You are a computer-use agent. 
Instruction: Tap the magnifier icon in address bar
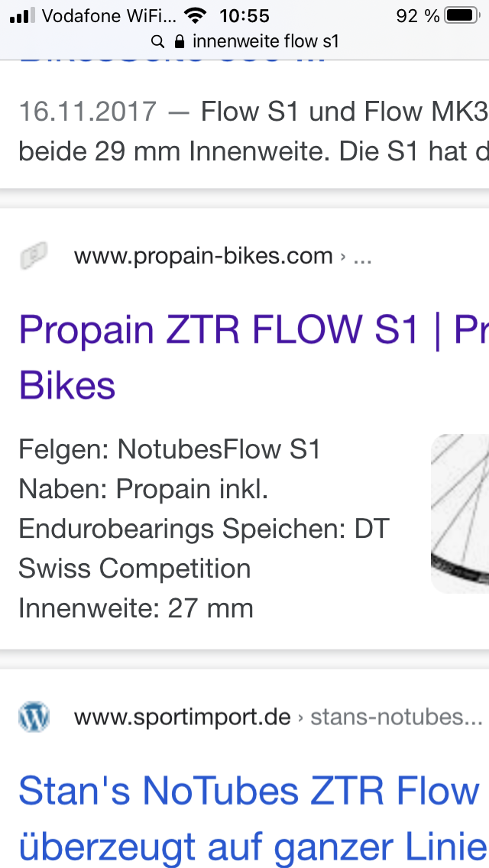(x=158, y=41)
